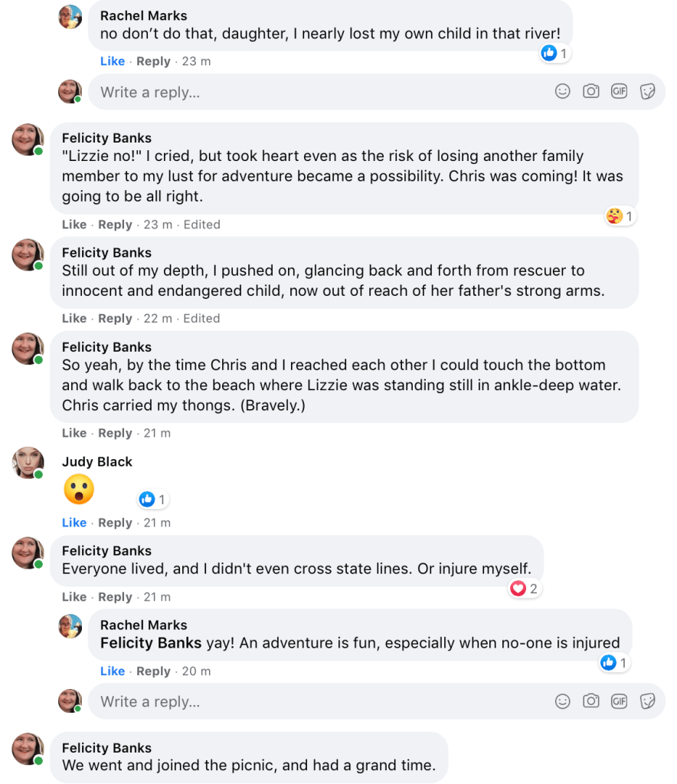Click Rachel Marks' avatar on top comment

pos(70,16)
